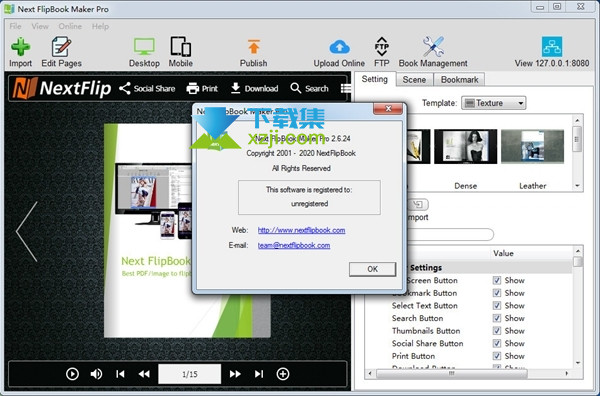Open the http://www.nextflipbook.com link
Viewport: 600px width, 396px height.
(x=302, y=230)
